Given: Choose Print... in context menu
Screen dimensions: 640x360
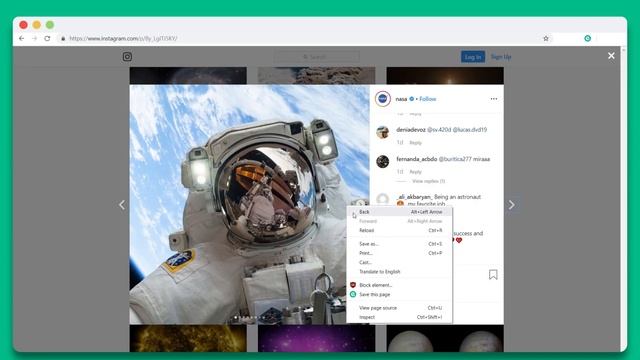Looking at the screenshot, I should coord(400,253).
